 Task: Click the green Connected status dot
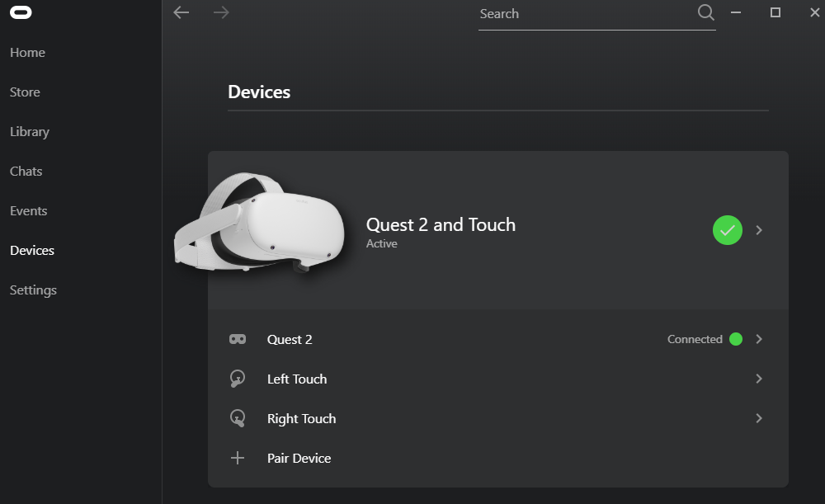pyautogui.click(x=736, y=339)
